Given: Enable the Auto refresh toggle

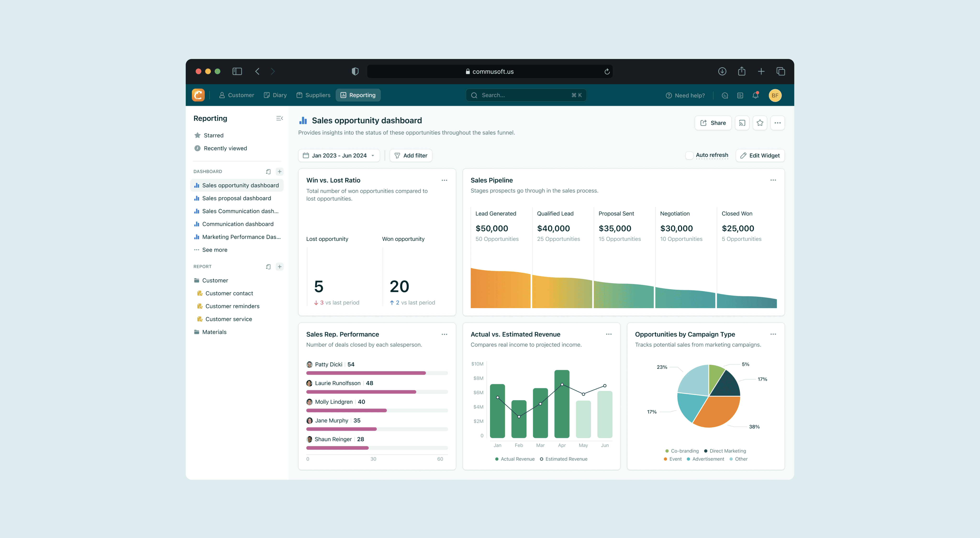Looking at the screenshot, I should [x=689, y=155].
